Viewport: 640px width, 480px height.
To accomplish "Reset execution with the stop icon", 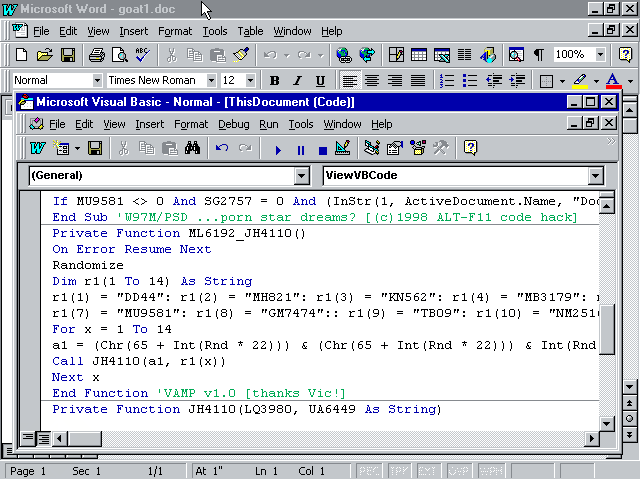I will click(x=322, y=150).
